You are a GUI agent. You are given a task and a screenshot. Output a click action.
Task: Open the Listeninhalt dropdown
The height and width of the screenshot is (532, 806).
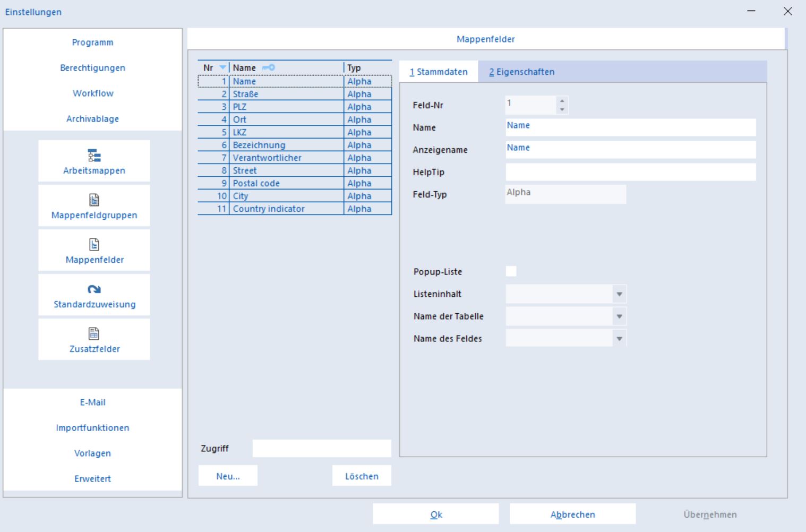pyautogui.click(x=619, y=294)
